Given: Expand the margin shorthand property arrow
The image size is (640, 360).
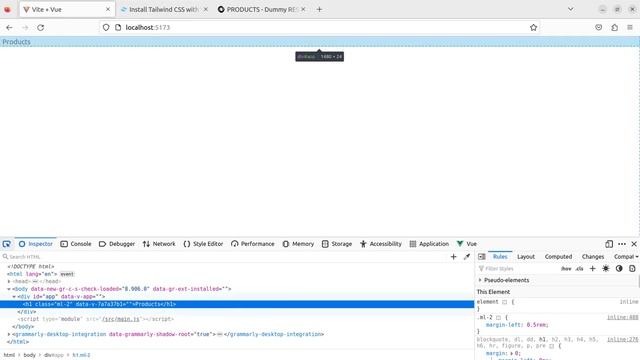Looking at the screenshot, I should [x=511, y=353].
